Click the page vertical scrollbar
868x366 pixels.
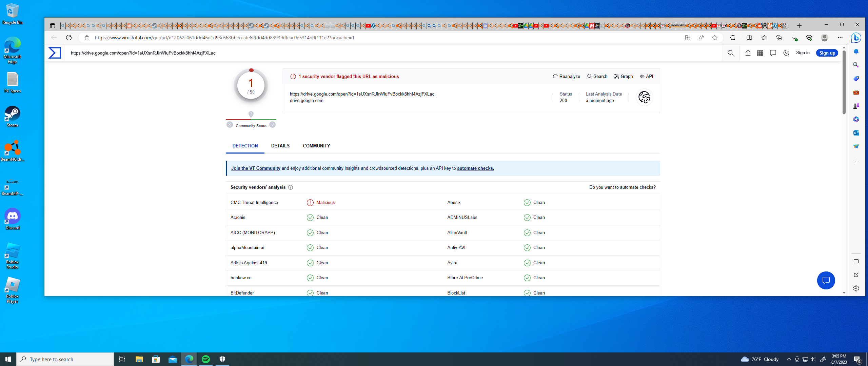844,81
